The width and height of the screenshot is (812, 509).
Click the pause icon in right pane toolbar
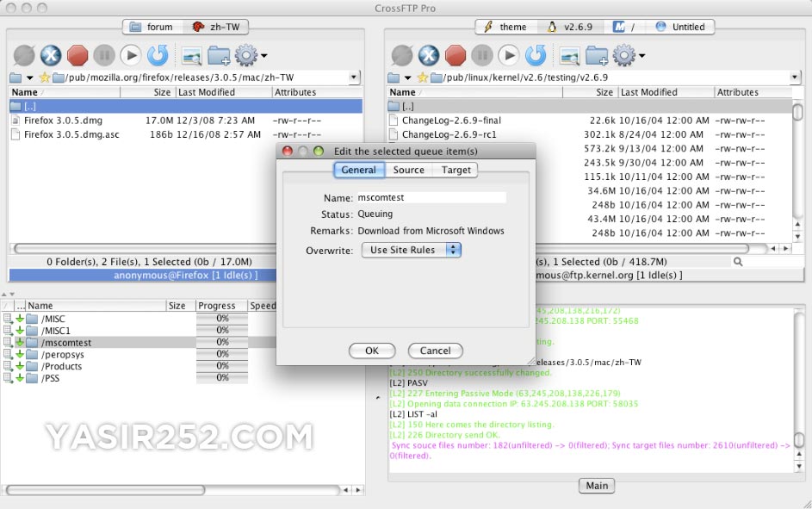pyautogui.click(x=482, y=55)
